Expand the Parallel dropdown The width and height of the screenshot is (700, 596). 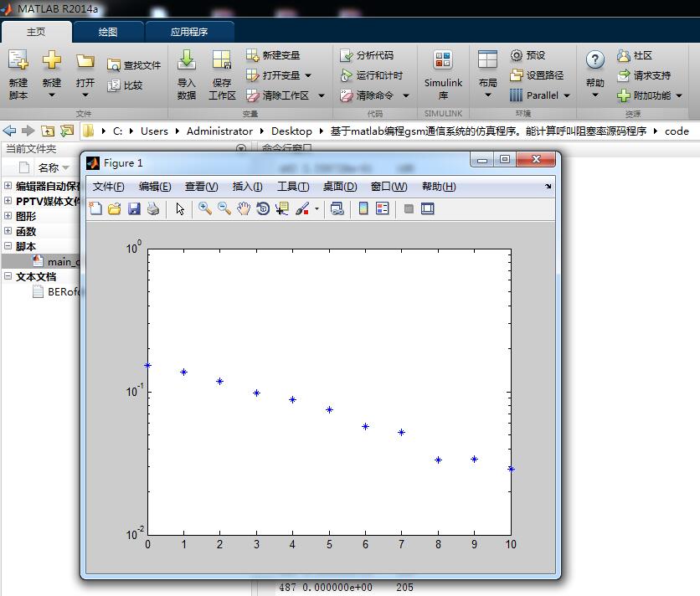(567, 95)
